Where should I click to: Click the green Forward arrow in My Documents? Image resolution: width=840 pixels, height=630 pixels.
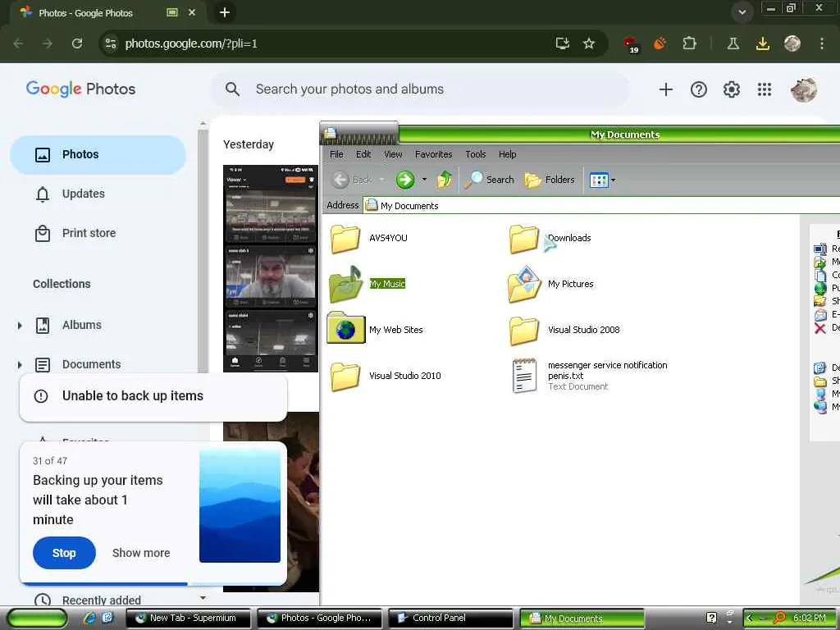405,180
